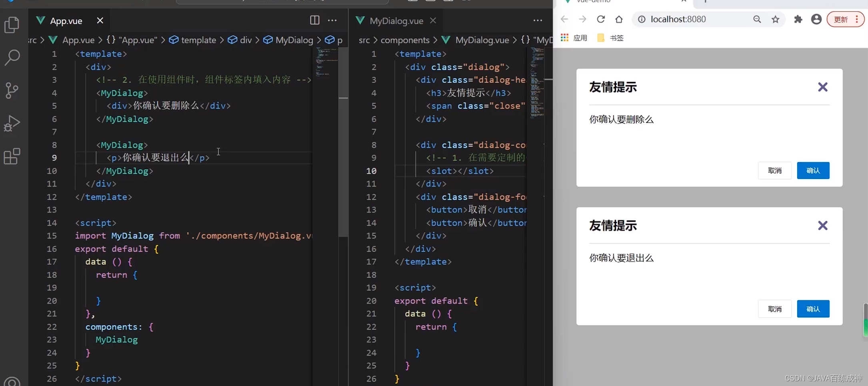This screenshot has width=868, height=386.
Task: Close the second dialog 你确认要退出么
Action: pos(822,225)
